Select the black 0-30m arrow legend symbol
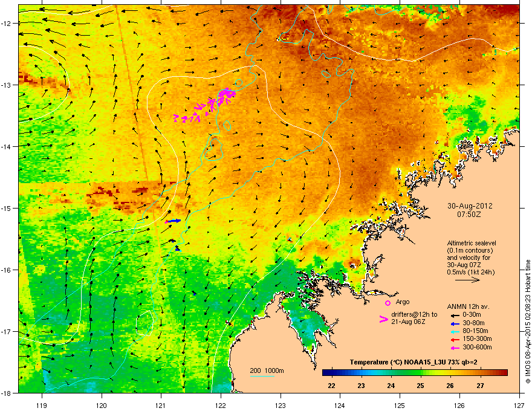 455,316
